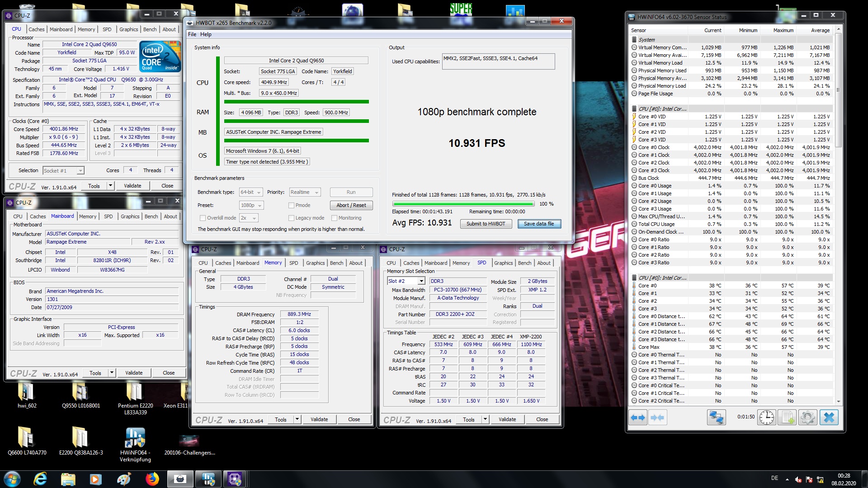Toggle the Pmode checkbox

[x=291, y=205]
